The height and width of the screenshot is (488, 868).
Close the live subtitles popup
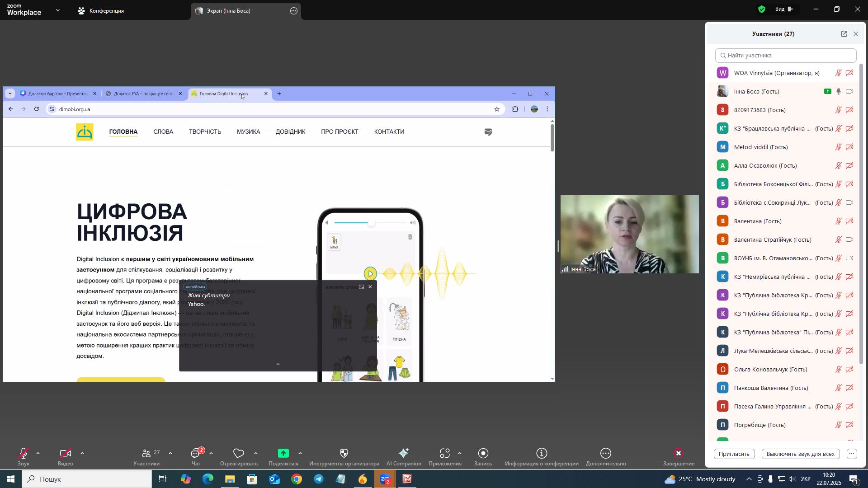tap(370, 287)
